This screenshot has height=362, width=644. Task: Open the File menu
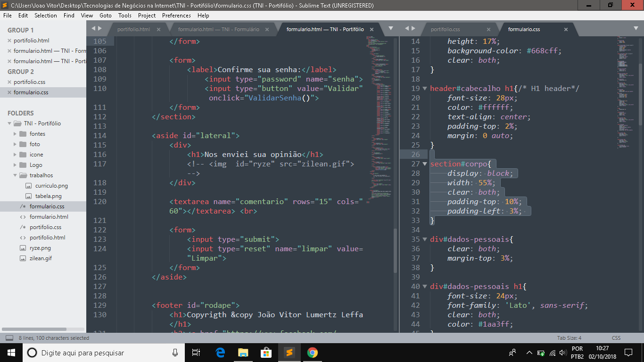point(8,16)
